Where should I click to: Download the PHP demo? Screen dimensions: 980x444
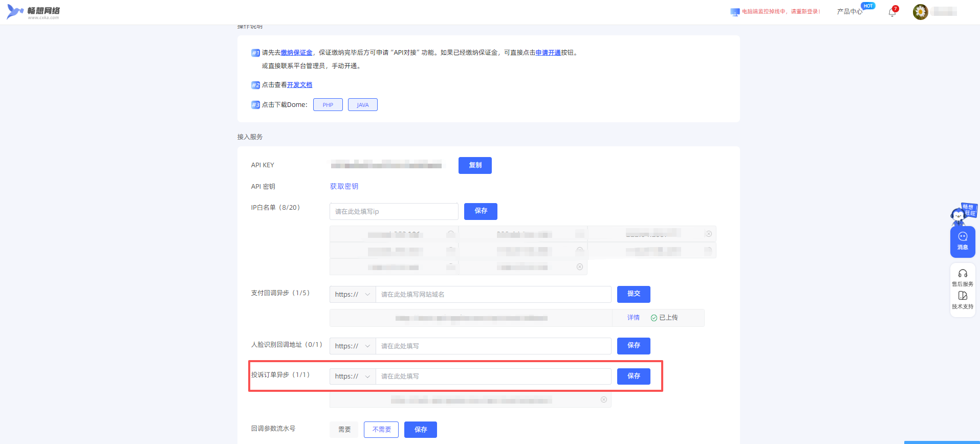[328, 105]
